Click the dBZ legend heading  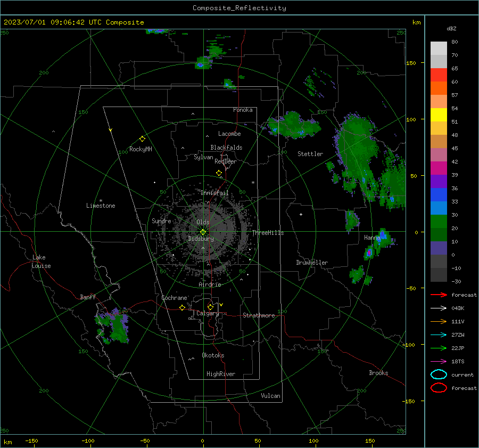click(x=451, y=28)
